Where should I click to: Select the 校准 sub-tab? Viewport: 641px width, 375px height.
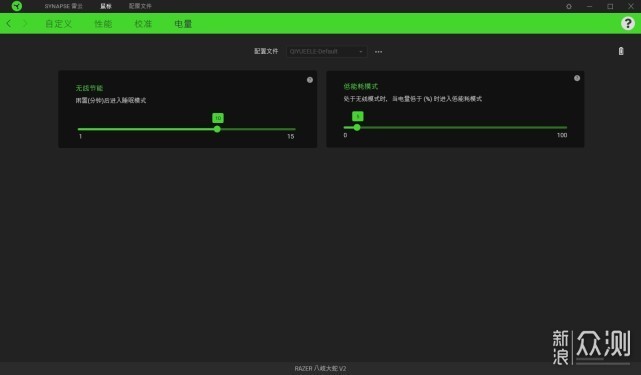coord(143,24)
